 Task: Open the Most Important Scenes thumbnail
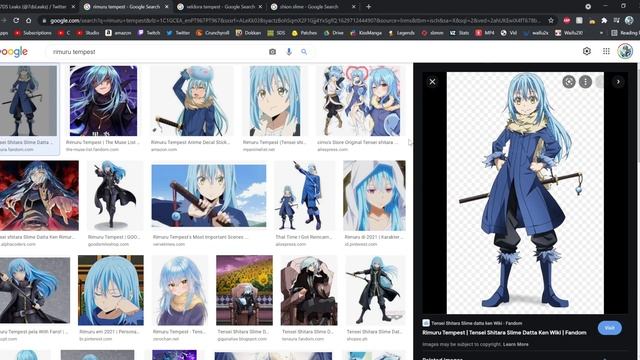click(x=209, y=195)
